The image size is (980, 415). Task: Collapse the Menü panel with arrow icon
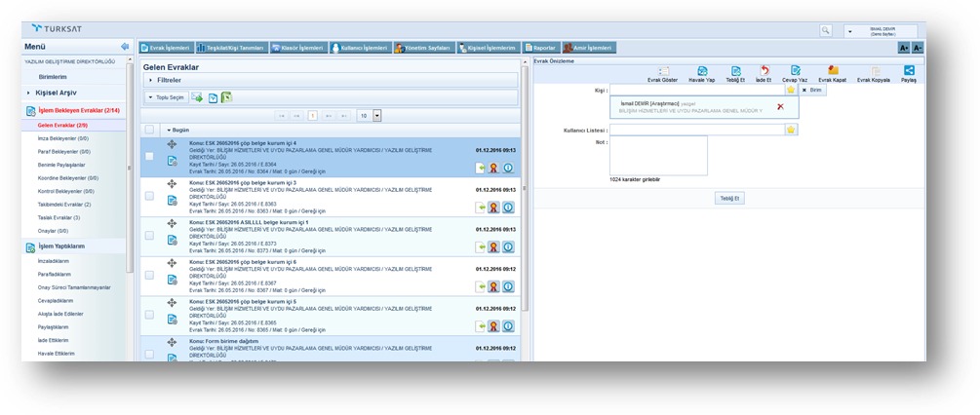(x=125, y=46)
